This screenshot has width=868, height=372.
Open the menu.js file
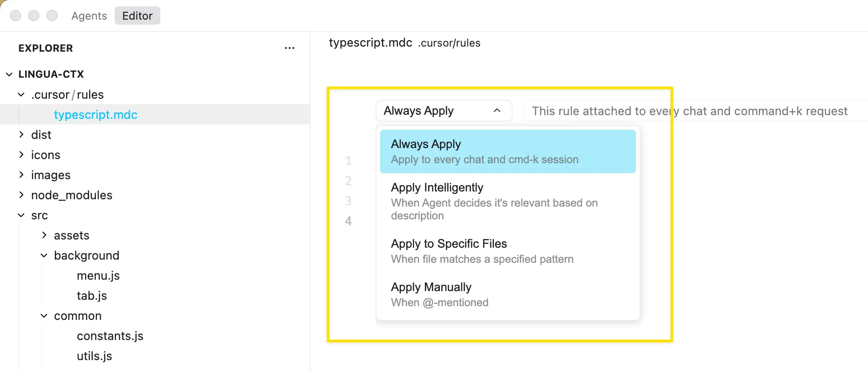pyautogui.click(x=98, y=276)
